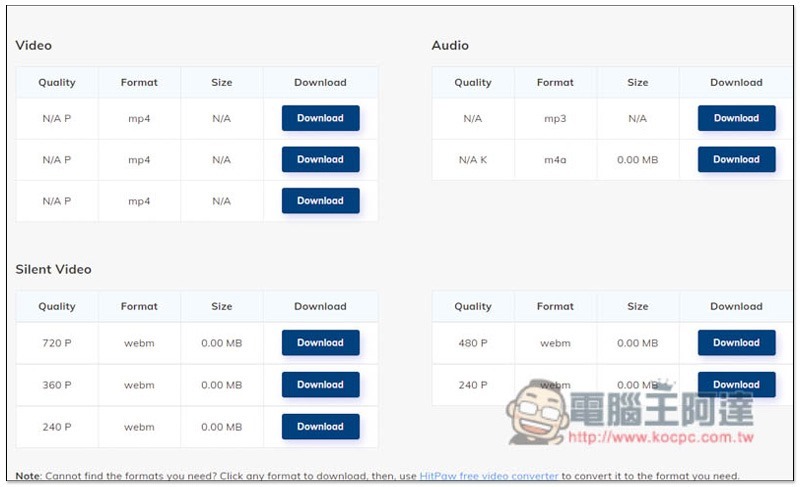Download the 240 P webm below 480 P

click(x=736, y=385)
